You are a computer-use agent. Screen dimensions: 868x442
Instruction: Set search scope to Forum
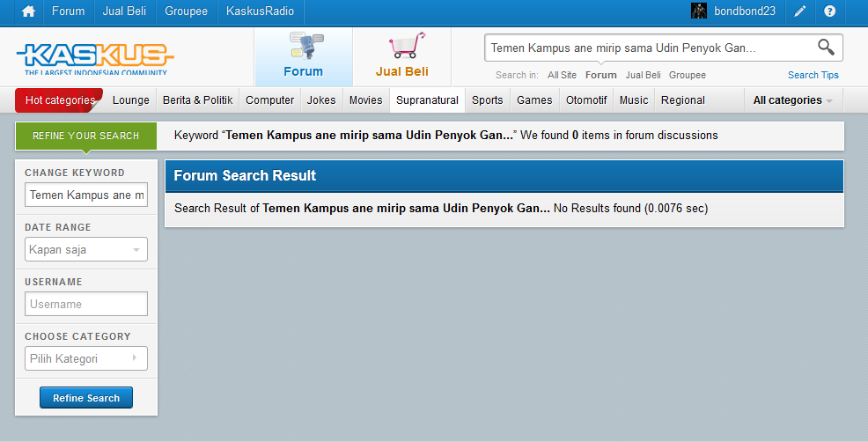601,75
